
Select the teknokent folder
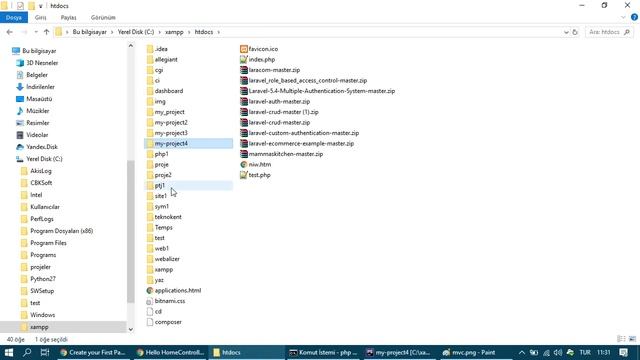pyautogui.click(x=164, y=217)
